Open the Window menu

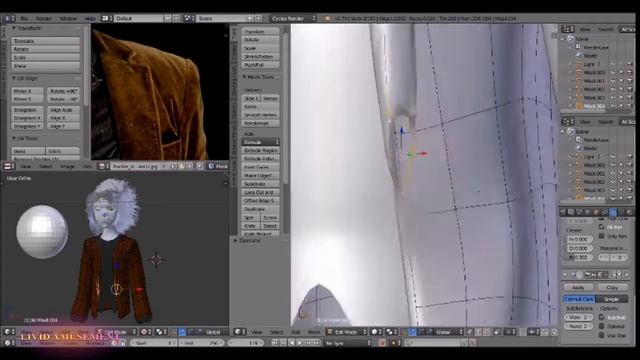(68, 18)
